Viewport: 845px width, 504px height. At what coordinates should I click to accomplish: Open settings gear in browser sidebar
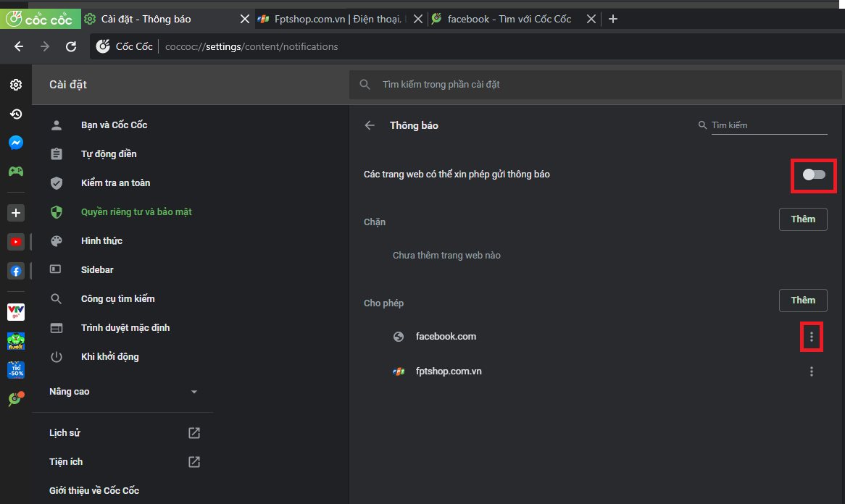click(16, 85)
